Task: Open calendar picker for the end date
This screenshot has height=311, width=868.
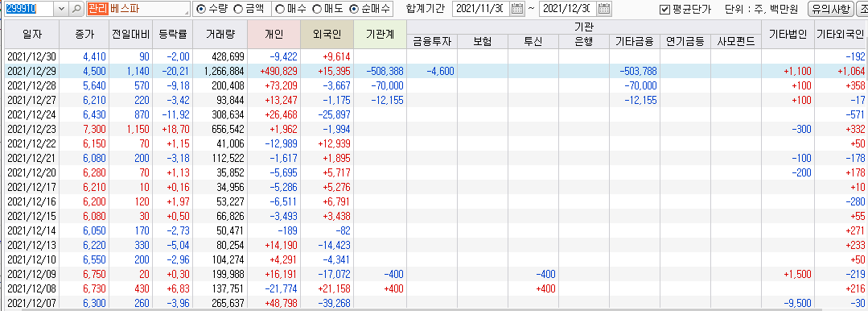Action: (x=604, y=9)
